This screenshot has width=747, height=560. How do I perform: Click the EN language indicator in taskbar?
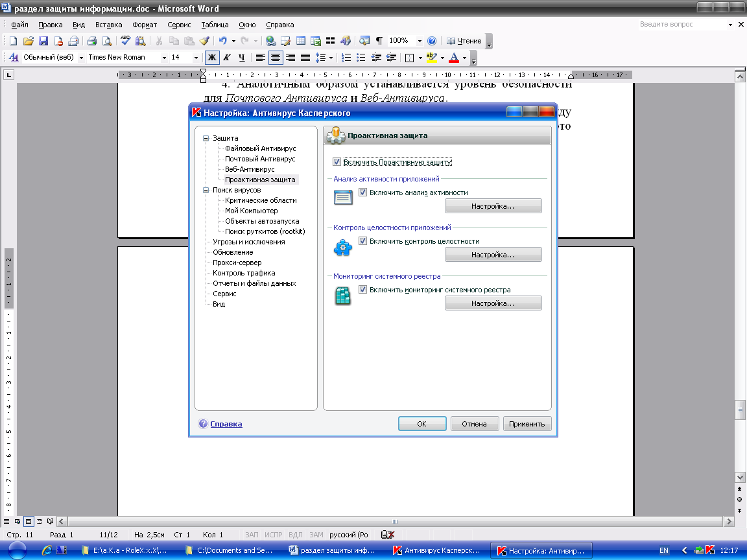pos(663,550)
